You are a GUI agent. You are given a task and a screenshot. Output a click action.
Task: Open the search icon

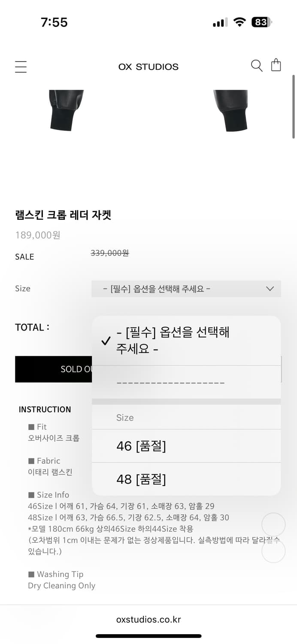point(256,66)
